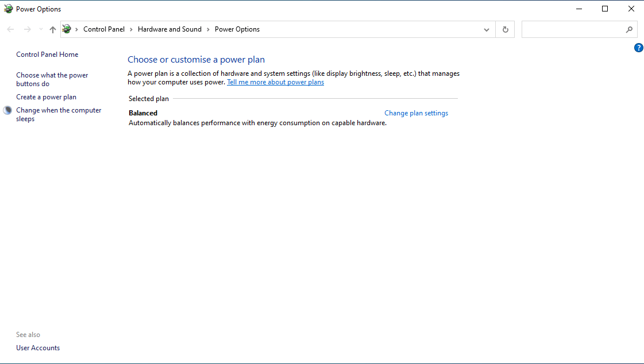Viewport: 644px width, 364px height.
Task: Click the Back navigation arrow
Action: pyautogui.click(x=11, y=29)
